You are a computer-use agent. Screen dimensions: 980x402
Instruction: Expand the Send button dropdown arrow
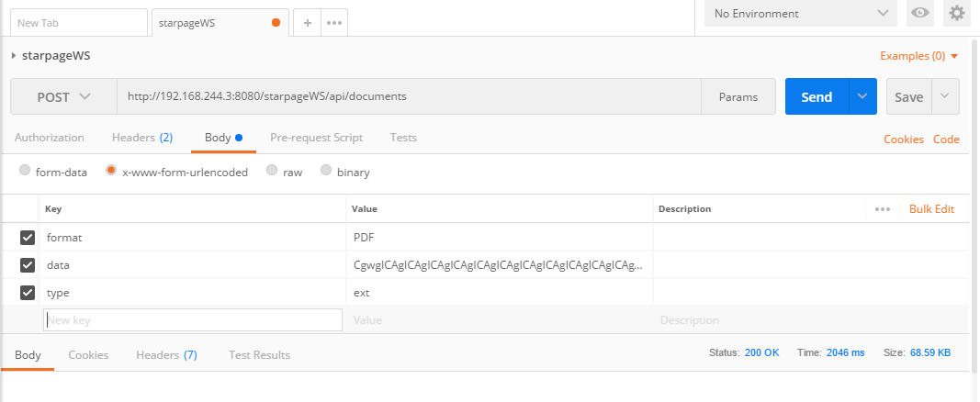[862, 96]
